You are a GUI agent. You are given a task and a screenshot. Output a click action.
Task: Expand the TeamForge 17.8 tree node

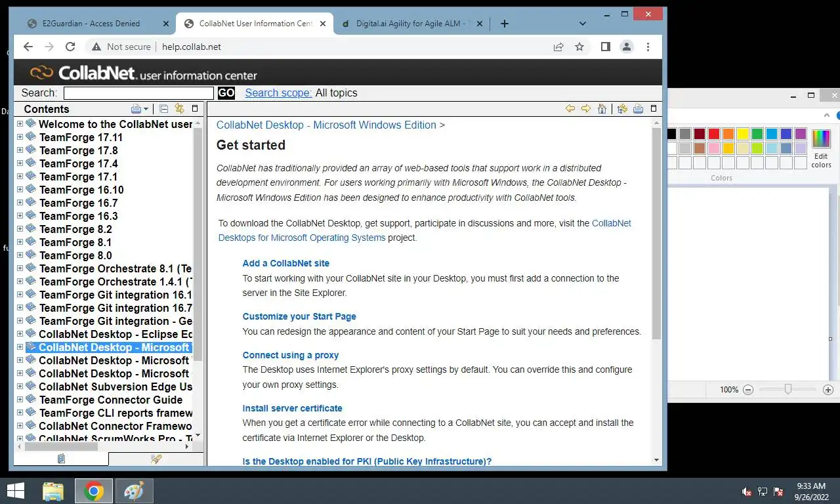[20, 150]
